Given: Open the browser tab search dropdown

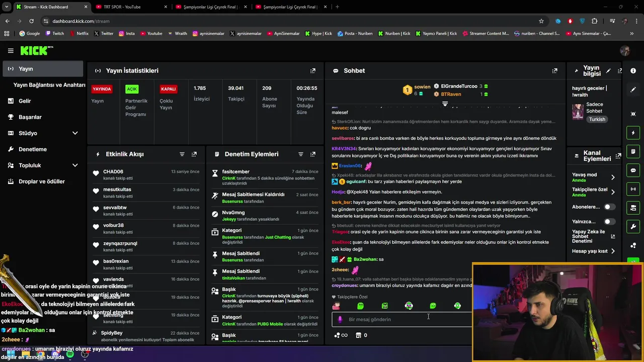Looking at the screenshot, I should [x=7, y=7].
